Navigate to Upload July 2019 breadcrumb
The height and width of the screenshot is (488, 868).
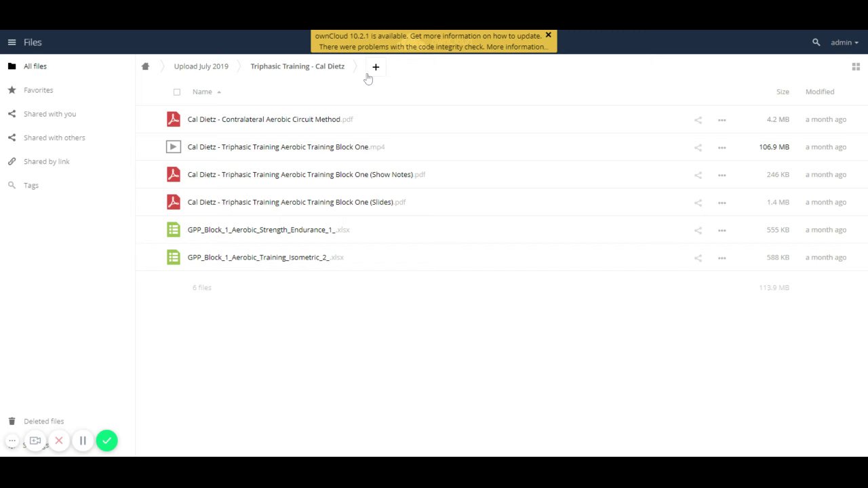pos(201,66)
